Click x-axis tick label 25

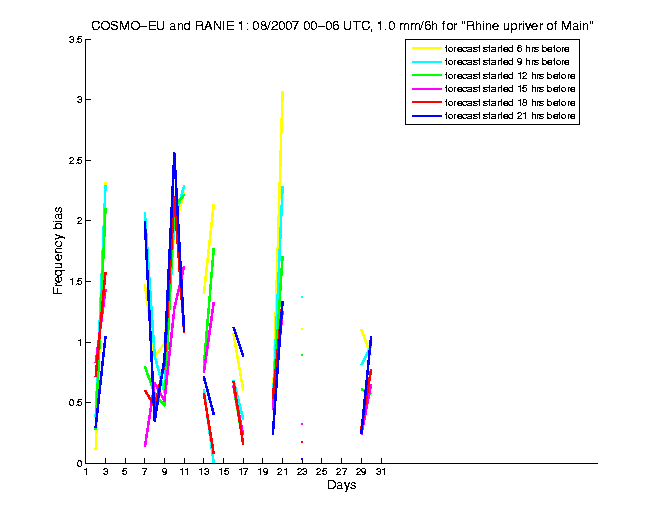tap(322, 472)
